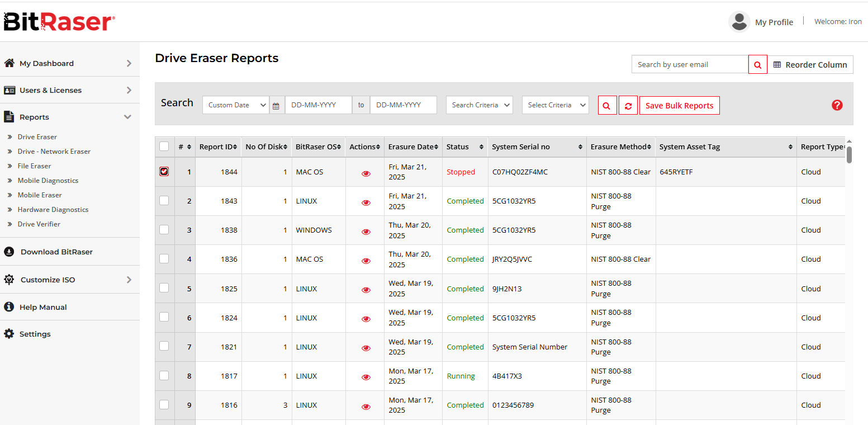Click the Save Bulk Reports button
This screenshot has width=868, height=425.
click(680, 105)
